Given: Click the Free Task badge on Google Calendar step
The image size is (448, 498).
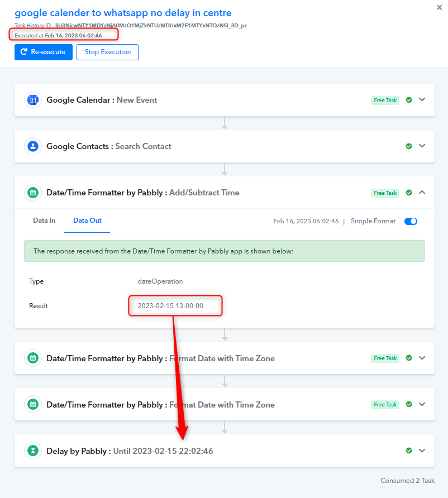Looking at the screenshot, I should click(x=385, y=100).
